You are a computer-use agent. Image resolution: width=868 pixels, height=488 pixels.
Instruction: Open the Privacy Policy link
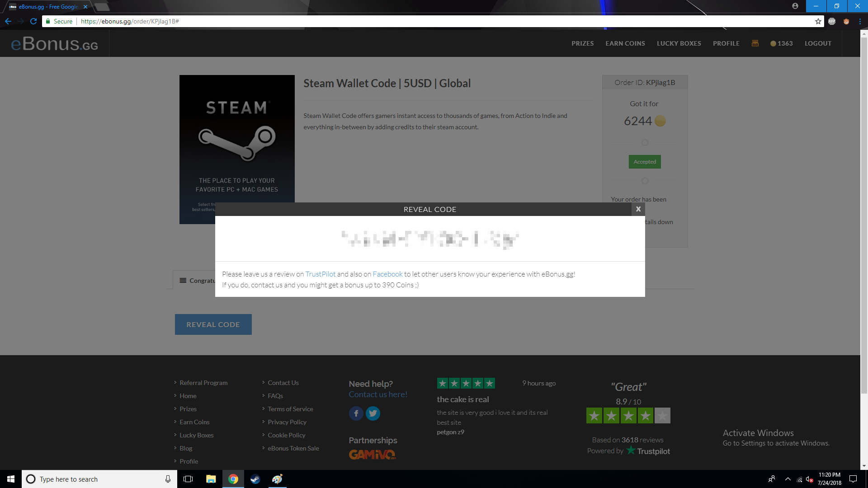[287, 422]
